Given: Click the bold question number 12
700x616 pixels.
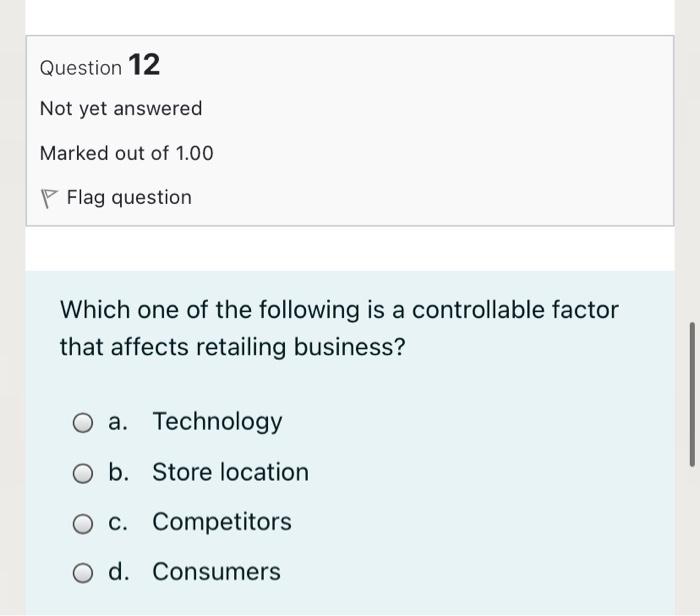Looking at the screenshot, I should tap(144, 66).
